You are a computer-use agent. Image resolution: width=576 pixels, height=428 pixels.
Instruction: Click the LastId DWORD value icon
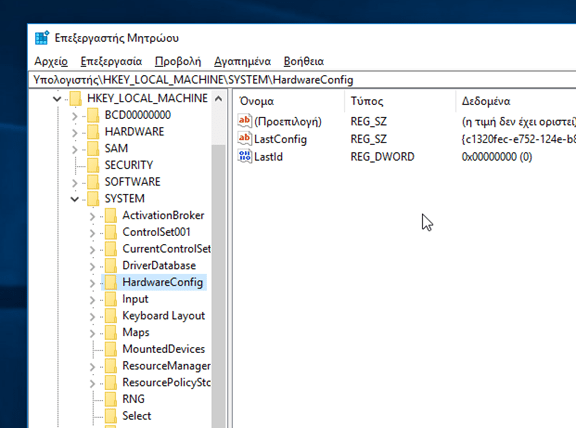coord(245,157)
